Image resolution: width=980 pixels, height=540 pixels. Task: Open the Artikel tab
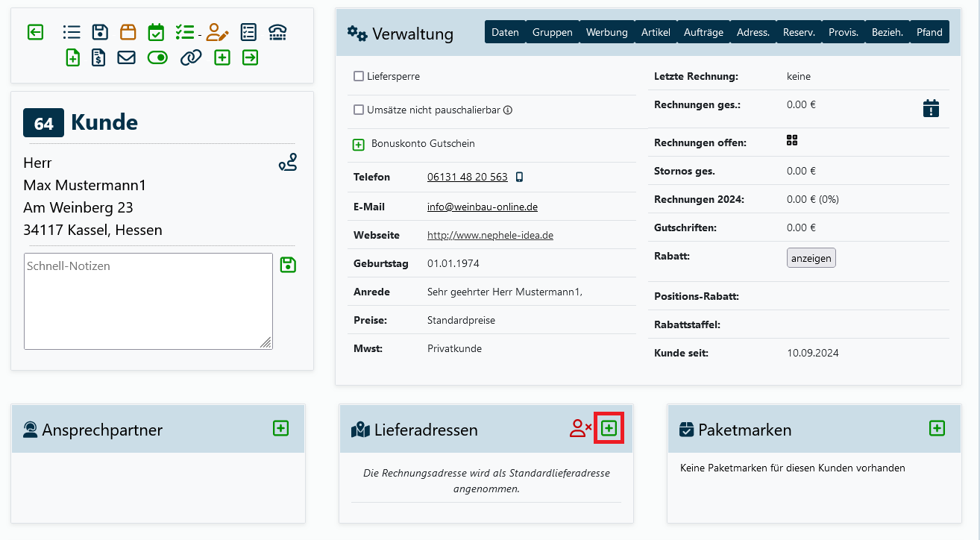[x=656, y=32]
